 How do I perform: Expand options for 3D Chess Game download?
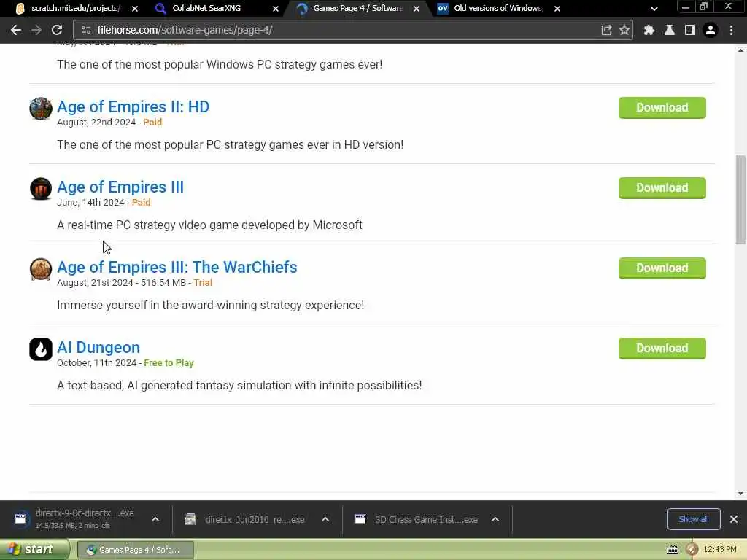495,519
